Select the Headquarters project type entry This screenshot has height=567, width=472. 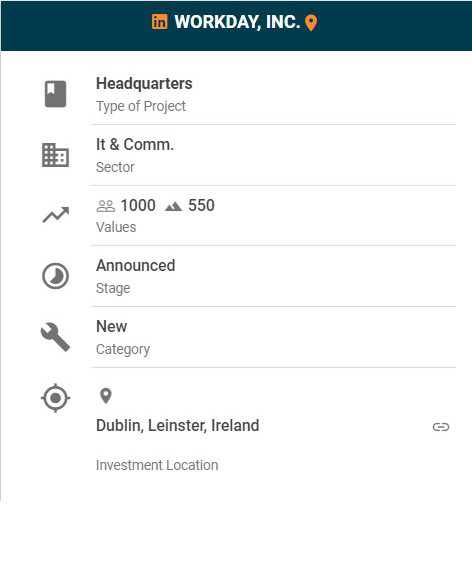tap(144, 84)
